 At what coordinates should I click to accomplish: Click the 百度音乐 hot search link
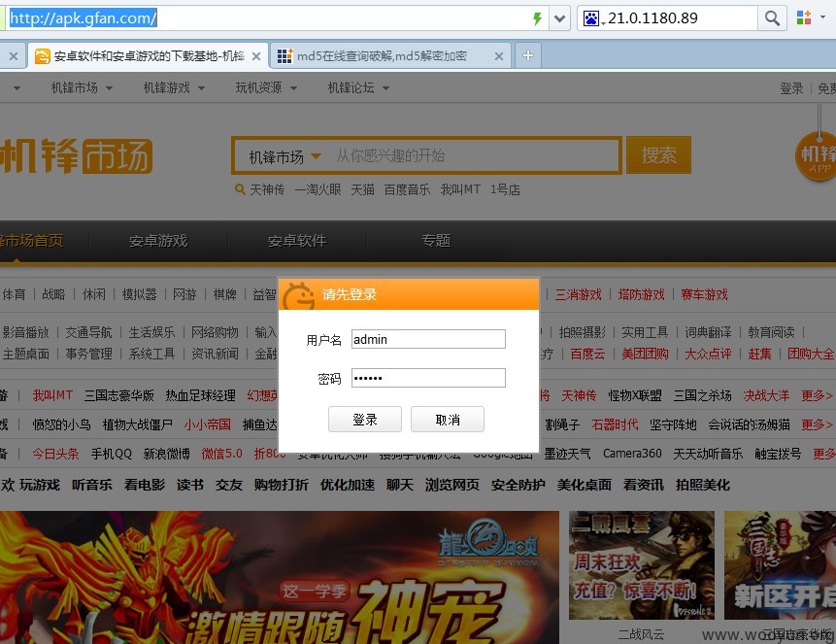407,189
